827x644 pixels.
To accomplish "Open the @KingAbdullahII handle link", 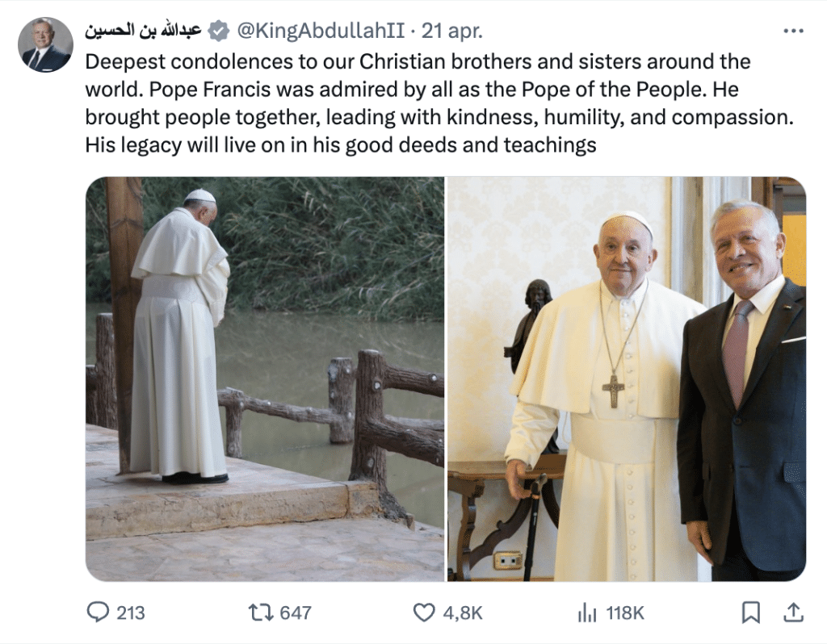I will pos(320,32).
